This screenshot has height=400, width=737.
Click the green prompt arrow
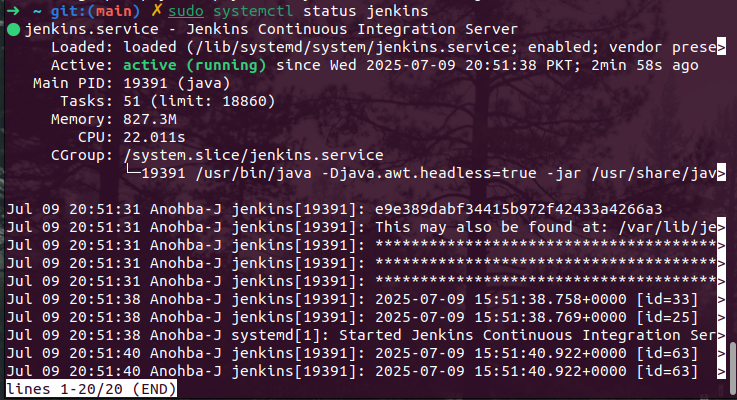coord(13,11)
